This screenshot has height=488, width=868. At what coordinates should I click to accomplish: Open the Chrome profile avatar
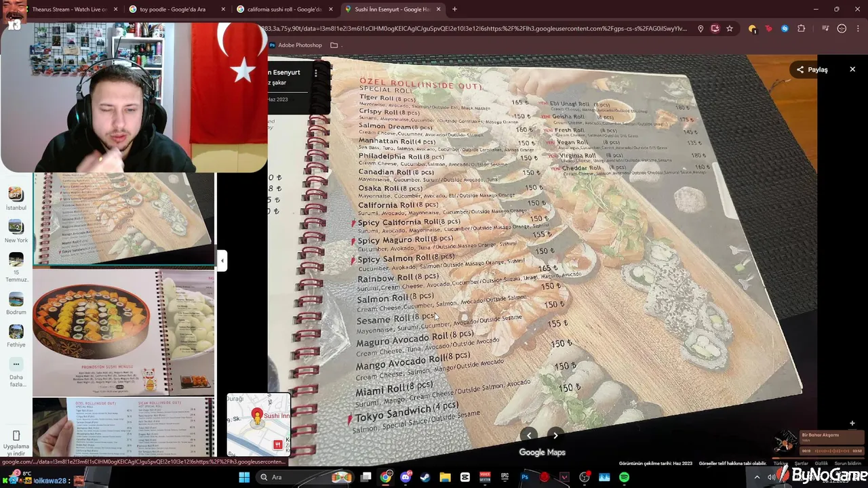[x=842, y=28]
